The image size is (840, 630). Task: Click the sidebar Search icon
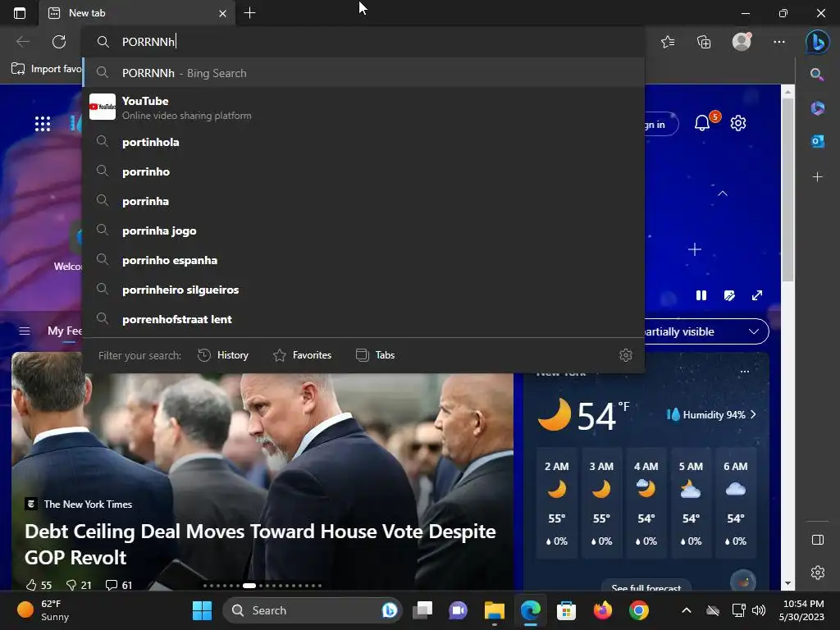817,75
